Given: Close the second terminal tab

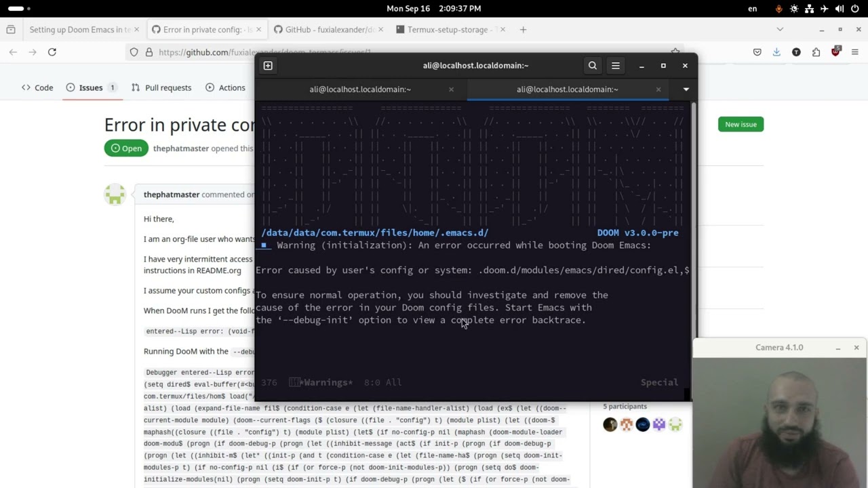Looking at the screenshot, I should pyautogui.click(x=658, y=89).
